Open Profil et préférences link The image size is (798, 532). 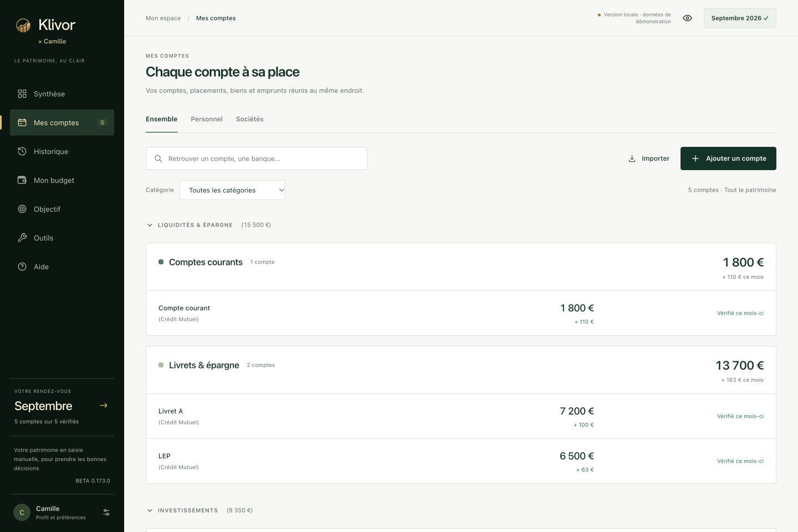click(x=61, y=518)
